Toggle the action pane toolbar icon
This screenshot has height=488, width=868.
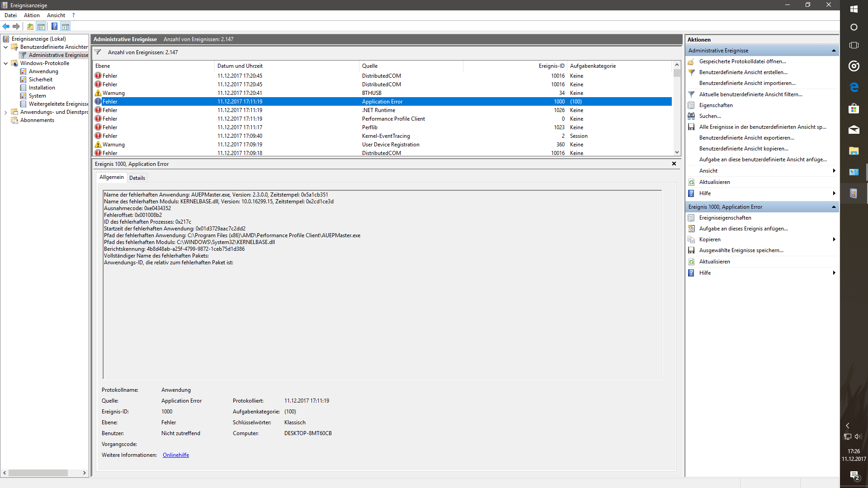(x=66, y=26)
